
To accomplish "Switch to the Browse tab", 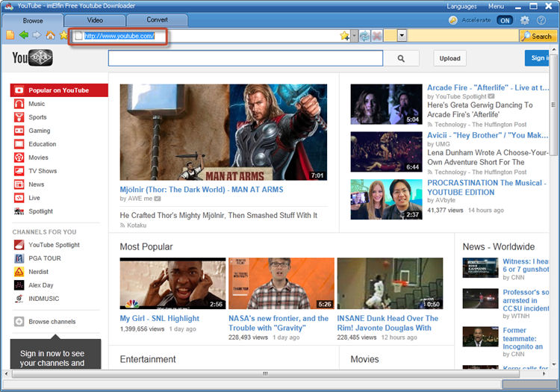I will tap(33, 21).
